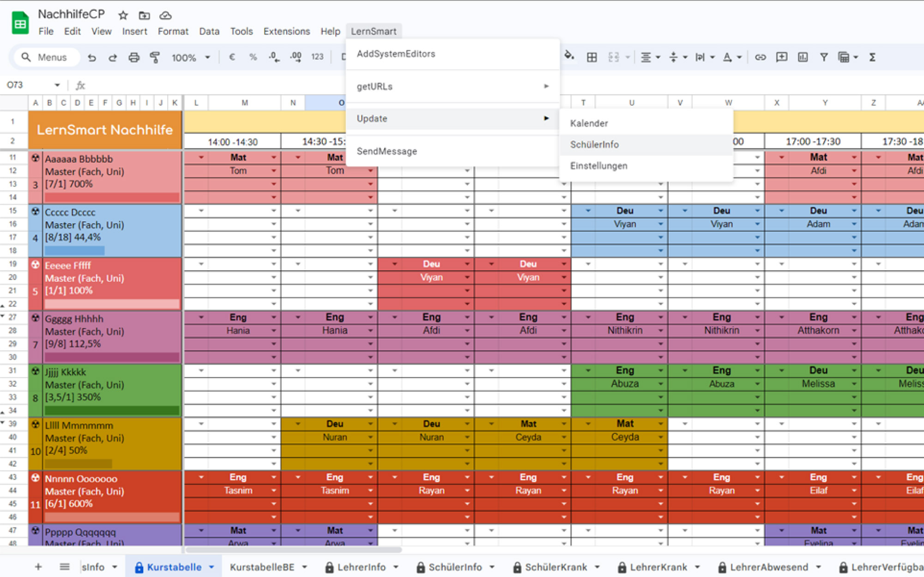The height and width of the screenshot is (577, 924).
Task: Star the NachhilfeCP document
Action: pyautogui.click(x=123, y=15)
